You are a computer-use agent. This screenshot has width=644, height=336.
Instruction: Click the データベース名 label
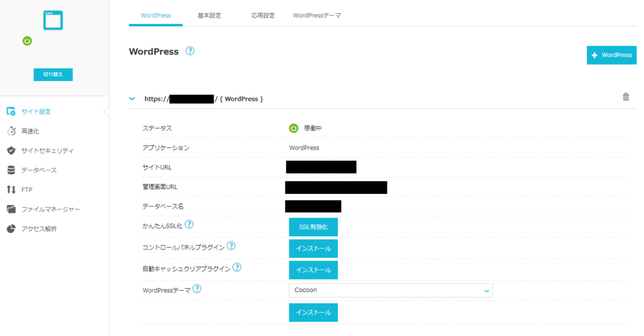coord(163,206)
